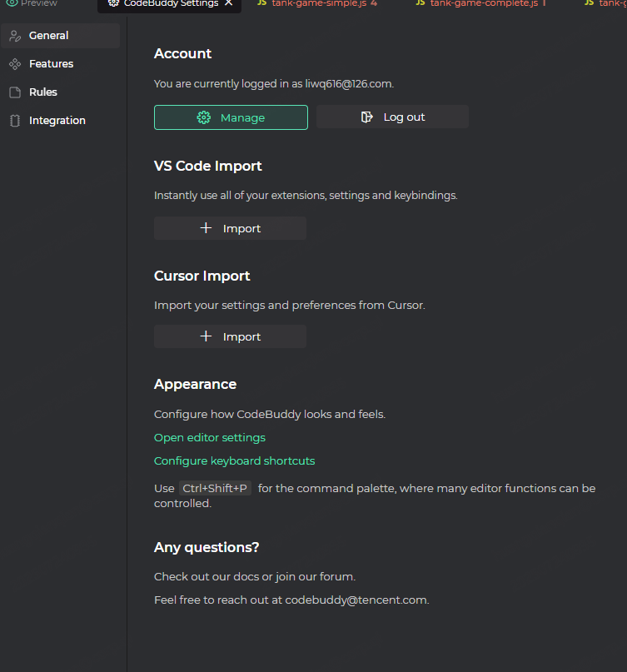Click the General person icon in sidebar
Image resolution: width=627 pixels, height=672 pixels.
[15, 36]
